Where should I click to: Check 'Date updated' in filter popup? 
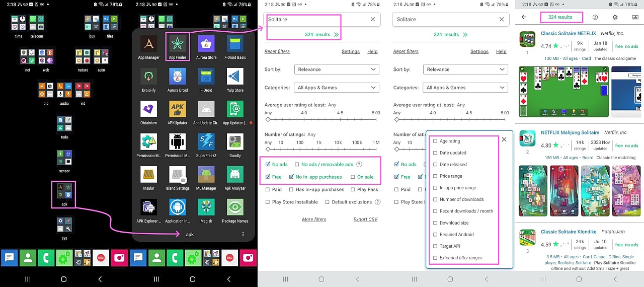435,153
